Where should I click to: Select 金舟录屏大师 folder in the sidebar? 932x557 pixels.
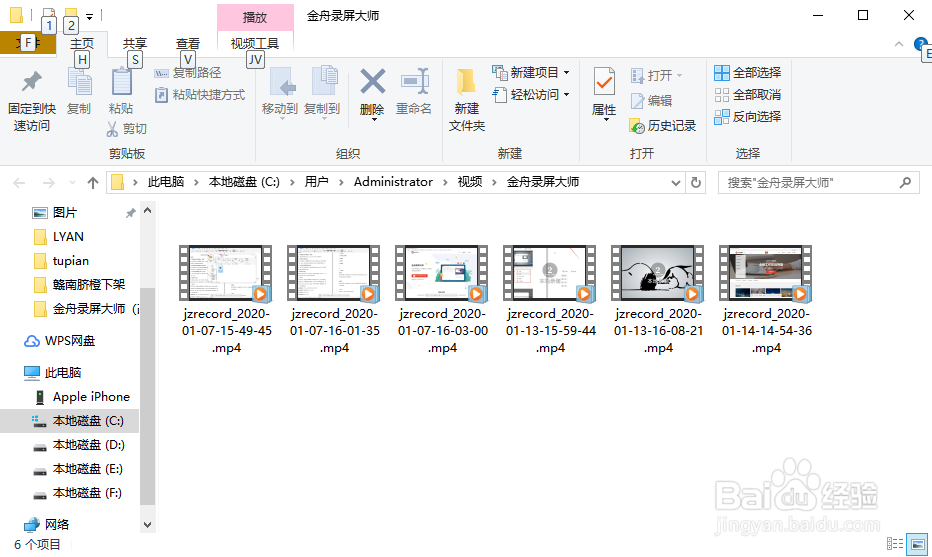tap(89, 309)
